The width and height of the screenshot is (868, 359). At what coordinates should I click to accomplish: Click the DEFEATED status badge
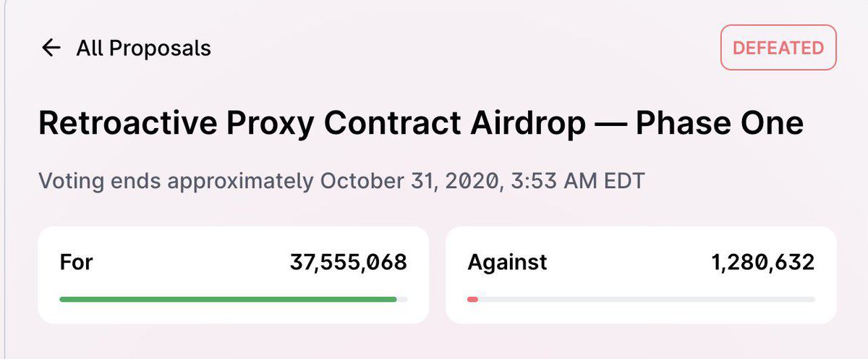[778, 48]
